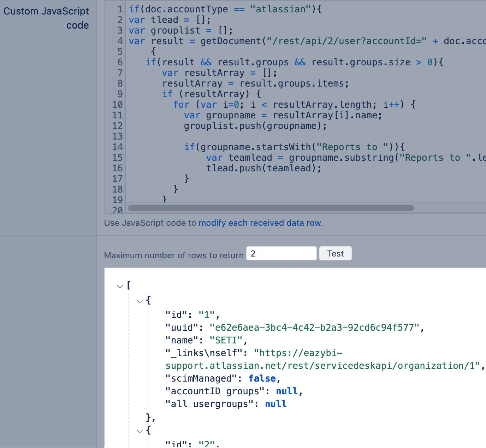Click the getDocument call on line 4

[230, 41]
